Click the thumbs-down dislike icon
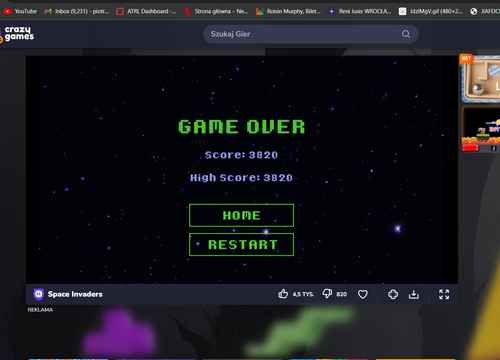Viewport: 500px width, 360px height. [327, 294]
